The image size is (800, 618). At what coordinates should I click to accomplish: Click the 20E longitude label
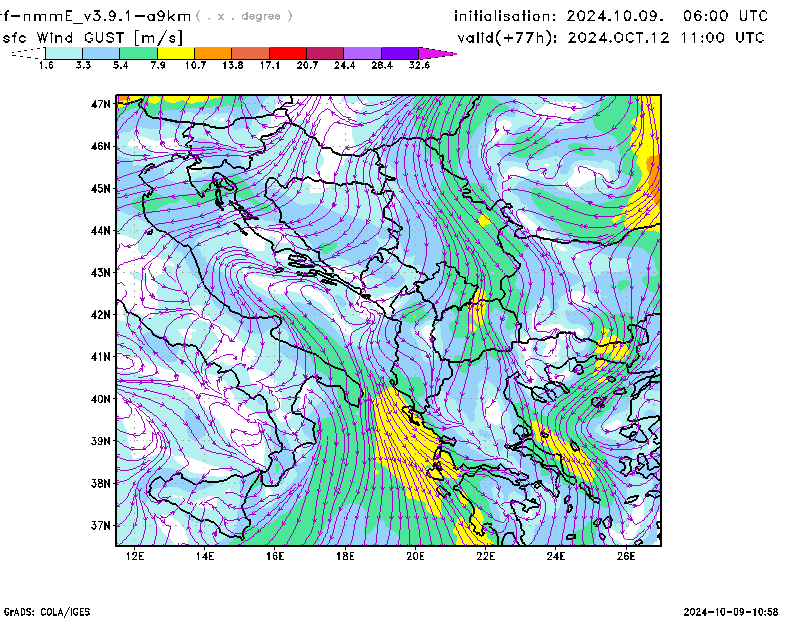[x=415, y=556]
